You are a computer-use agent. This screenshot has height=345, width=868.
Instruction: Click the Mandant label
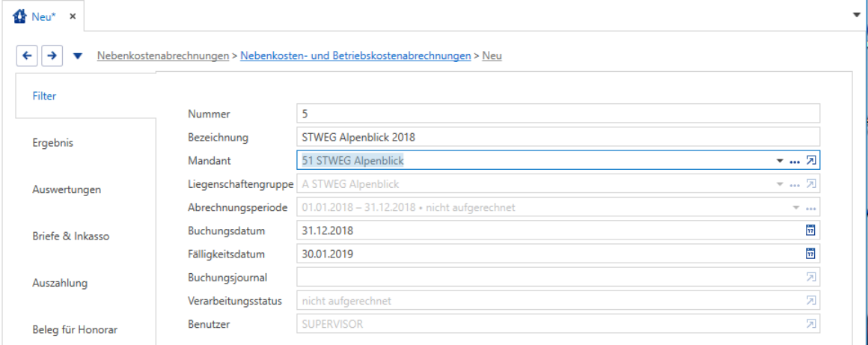coord(210,161)
